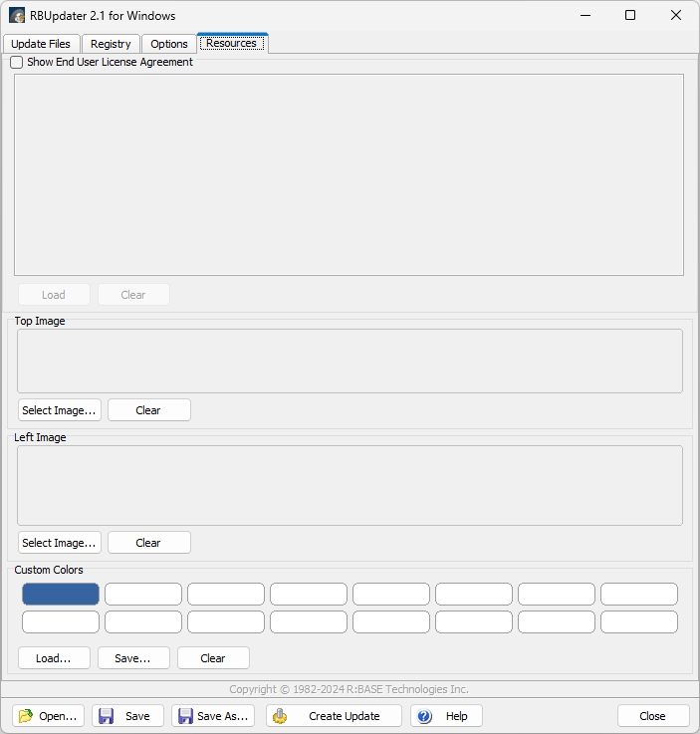Click Select Image button under Left Image
Image resolution: width=700 pixels, height=734 pixels.
point(60,543)
